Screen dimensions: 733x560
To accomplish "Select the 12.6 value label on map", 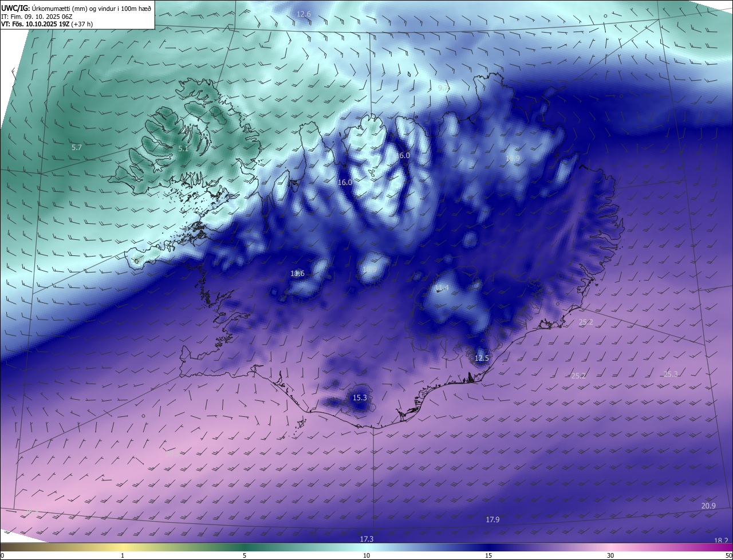I will [x=304, y=14].
